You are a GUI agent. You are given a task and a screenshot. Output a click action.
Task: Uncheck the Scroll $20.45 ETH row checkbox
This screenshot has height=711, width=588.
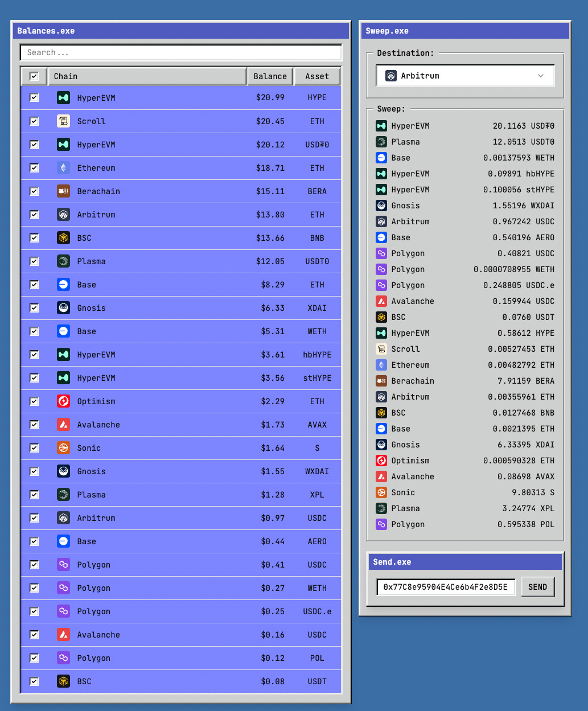[x=34, y=121]
